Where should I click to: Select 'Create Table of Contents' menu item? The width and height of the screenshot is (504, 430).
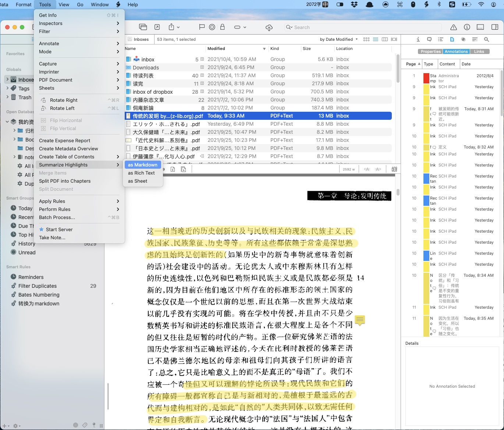67,157
